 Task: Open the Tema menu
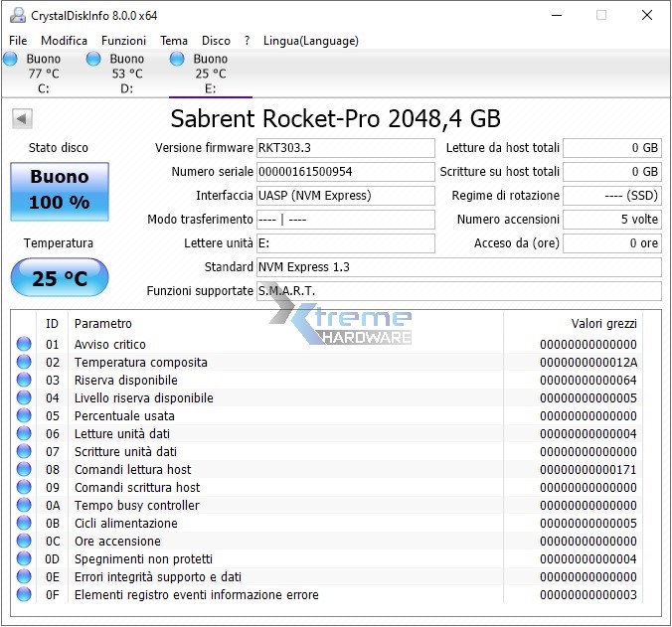[x=174, y=41]
